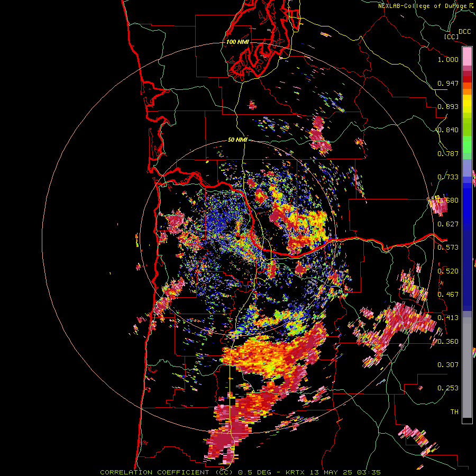Screen dimensions: 476x476
Task: Click the 0.840 scale label
Action: [448, 130]
